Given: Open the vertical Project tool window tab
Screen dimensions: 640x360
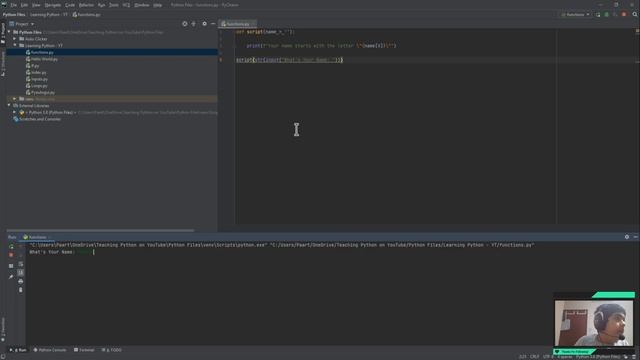Looking at the screenshot, I should click(3, 33).
